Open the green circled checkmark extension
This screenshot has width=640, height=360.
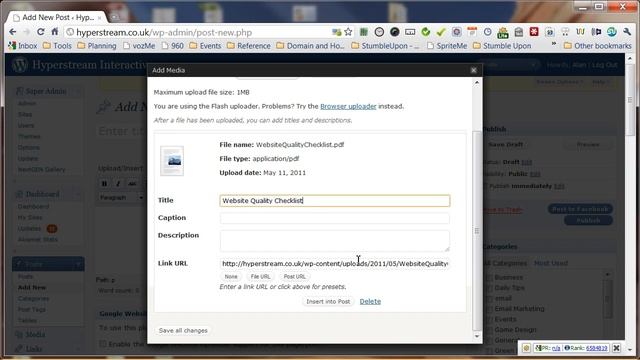coord(425,32)
